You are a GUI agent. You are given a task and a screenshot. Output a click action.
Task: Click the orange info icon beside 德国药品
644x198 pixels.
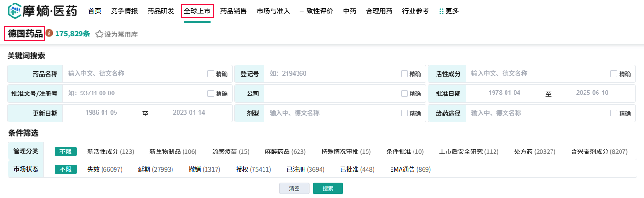49,34
